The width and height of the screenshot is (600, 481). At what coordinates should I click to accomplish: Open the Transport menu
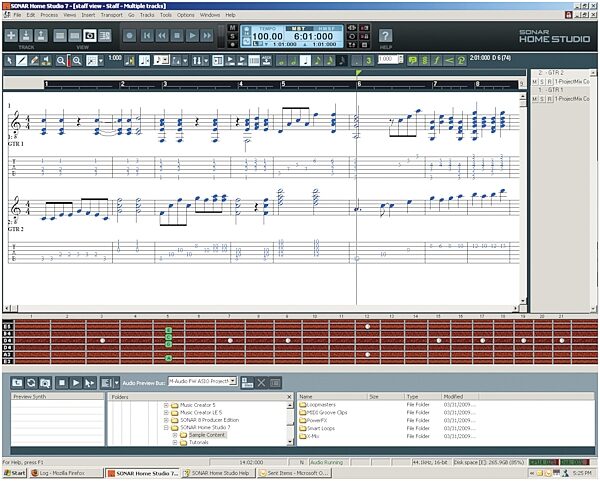(111, 15)
